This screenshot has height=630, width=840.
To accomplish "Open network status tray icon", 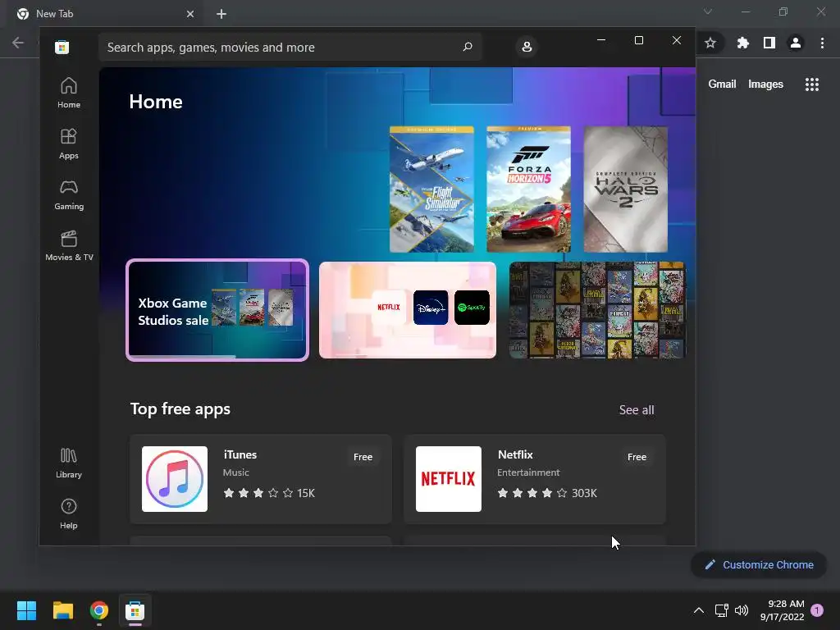I will point(721,610).
